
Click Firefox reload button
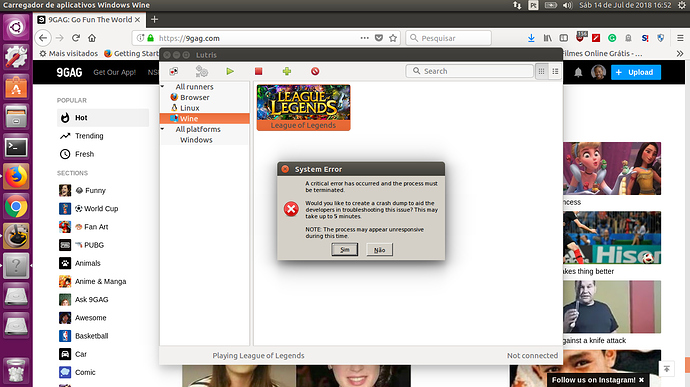pos(76,38)
